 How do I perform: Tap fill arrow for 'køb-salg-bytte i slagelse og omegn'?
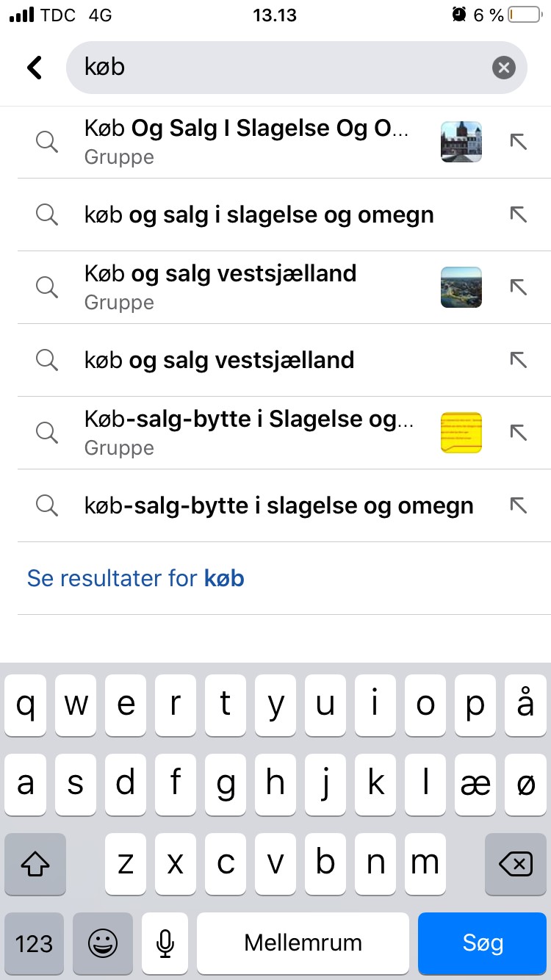click(x=519, y=505)
